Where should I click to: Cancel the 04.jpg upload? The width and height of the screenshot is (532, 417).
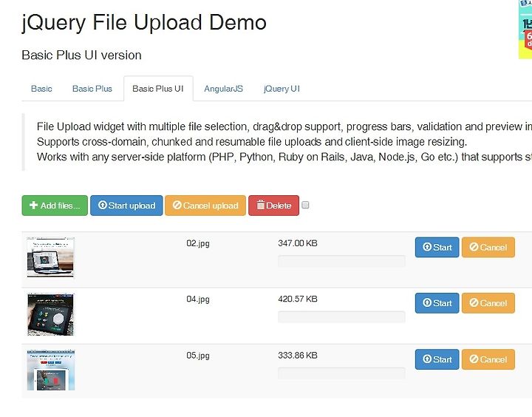(x=488, y=303)
